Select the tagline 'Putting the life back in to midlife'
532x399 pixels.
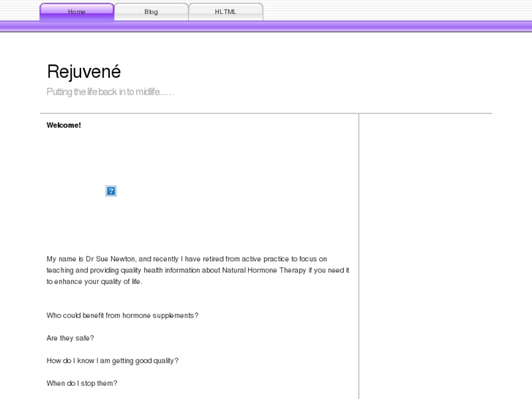110,92
